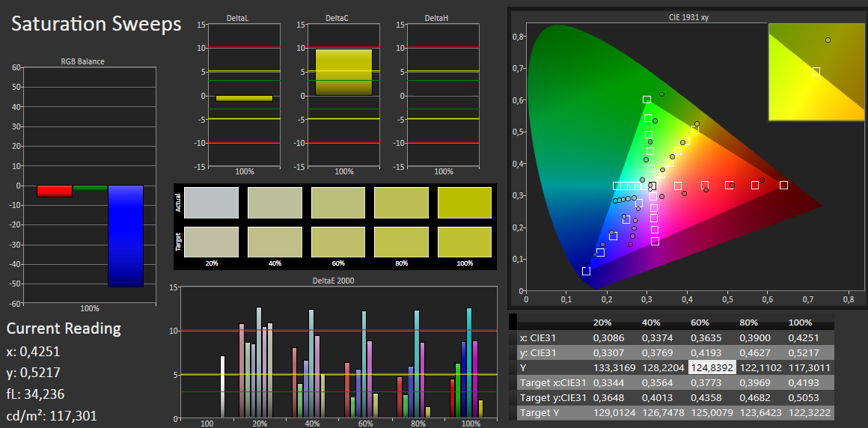Image resolution: width=868 pixels, height=428 pixels.
Task: Click the 'Saturation Sweeps' title
Action: (97, 25)
